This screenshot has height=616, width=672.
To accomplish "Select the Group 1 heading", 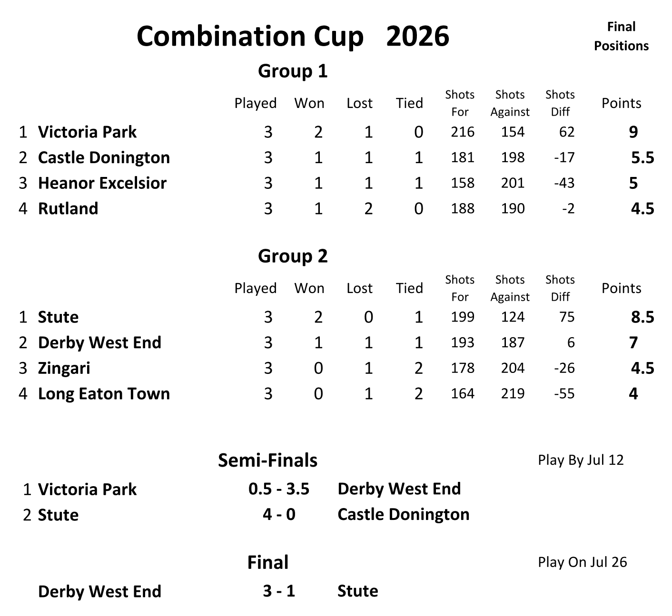I will [293, 71].
